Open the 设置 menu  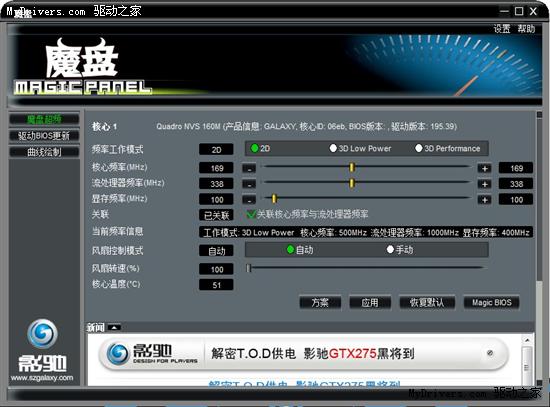click(x=502, y=29)
